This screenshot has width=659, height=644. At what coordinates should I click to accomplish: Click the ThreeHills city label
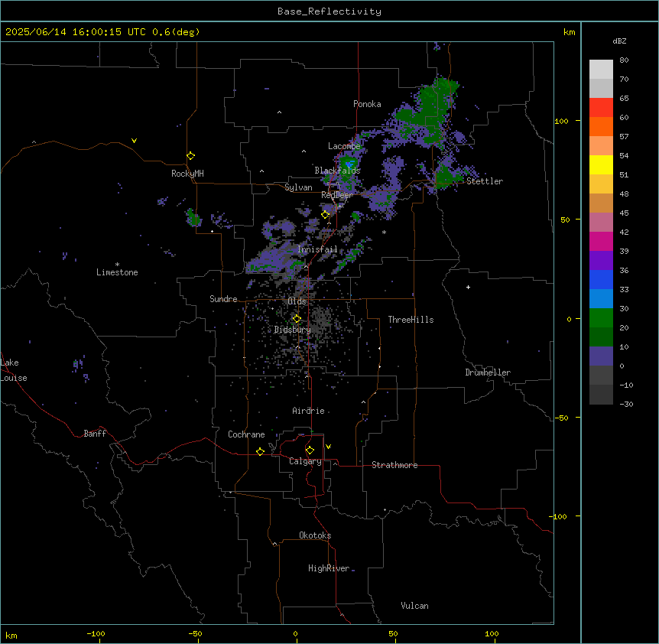[x=411, y=320]
